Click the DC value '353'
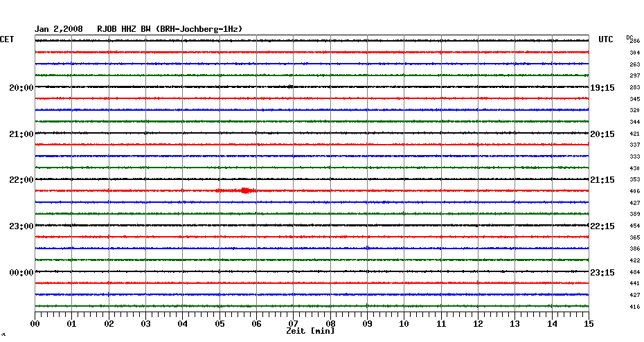Viewport: 644px width, 342px height. [x=635, y=180]
